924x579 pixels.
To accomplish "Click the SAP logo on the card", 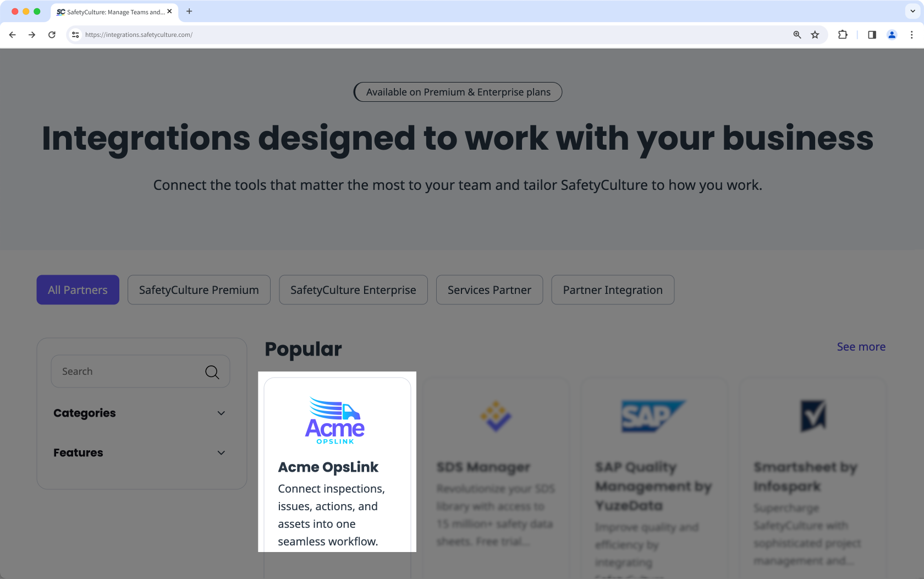I will coord(653,416).
